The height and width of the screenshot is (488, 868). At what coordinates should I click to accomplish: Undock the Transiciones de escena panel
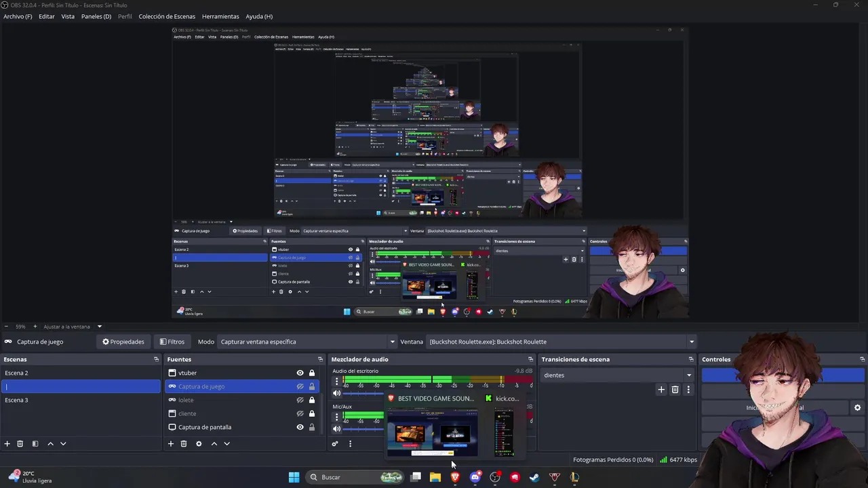tap(691, 359)
